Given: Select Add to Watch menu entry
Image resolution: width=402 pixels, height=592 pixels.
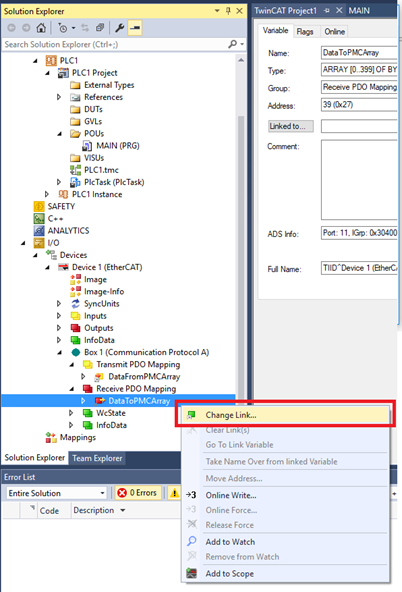Looking at the screenshot, I should [x=230, y=542].
